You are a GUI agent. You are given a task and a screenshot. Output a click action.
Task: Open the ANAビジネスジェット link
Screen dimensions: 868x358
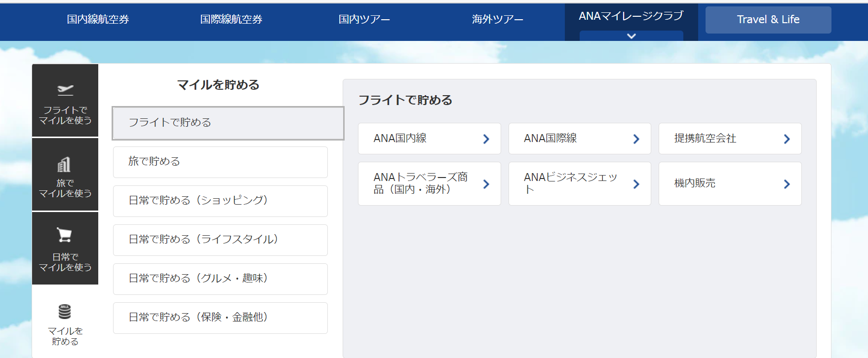pos(580,183)
